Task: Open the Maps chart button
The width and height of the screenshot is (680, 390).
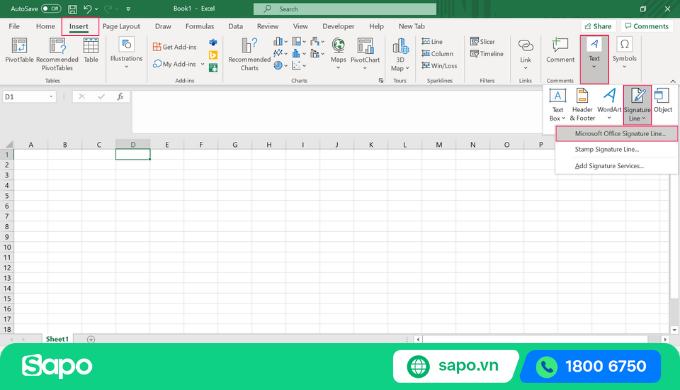Action: click(x=338, y=53)
